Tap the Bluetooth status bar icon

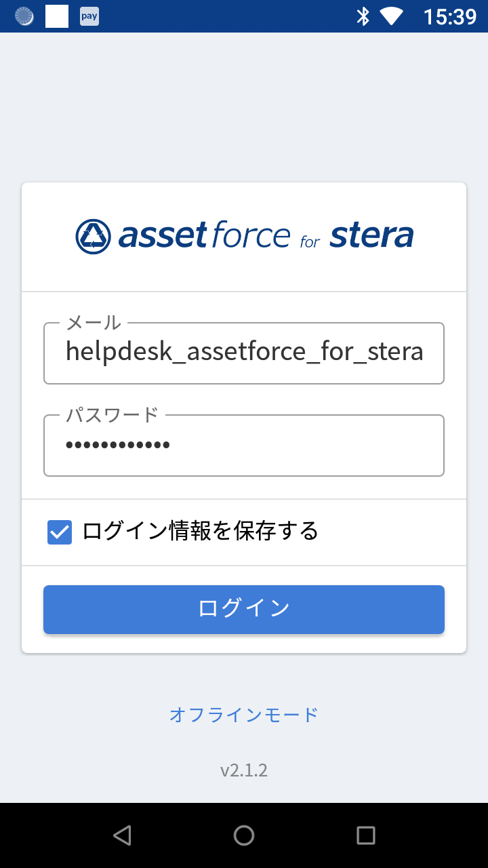(363, 16)
